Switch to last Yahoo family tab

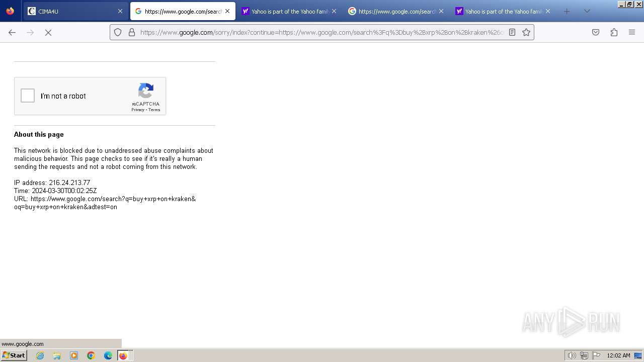pos(503,11)
